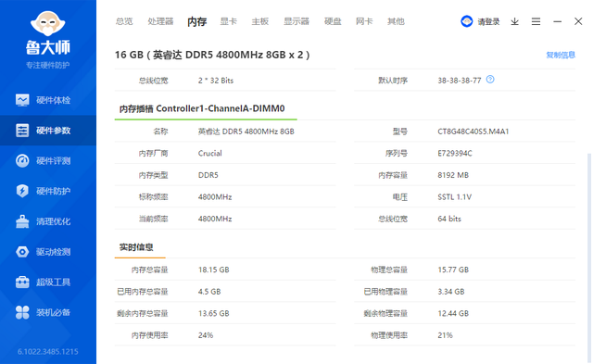The width and height of the screenshot is (593, 364).
Task: Click the 16 GB memory summary heading
Action: click(212, 56)
